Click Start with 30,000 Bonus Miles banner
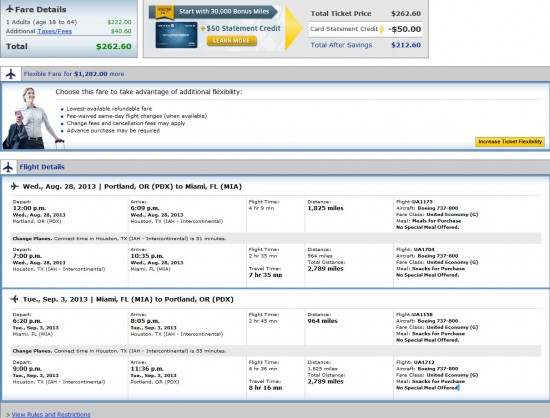The width and height of the screenshot is (550, 418). pyautogui.click(x=224, y=12)
